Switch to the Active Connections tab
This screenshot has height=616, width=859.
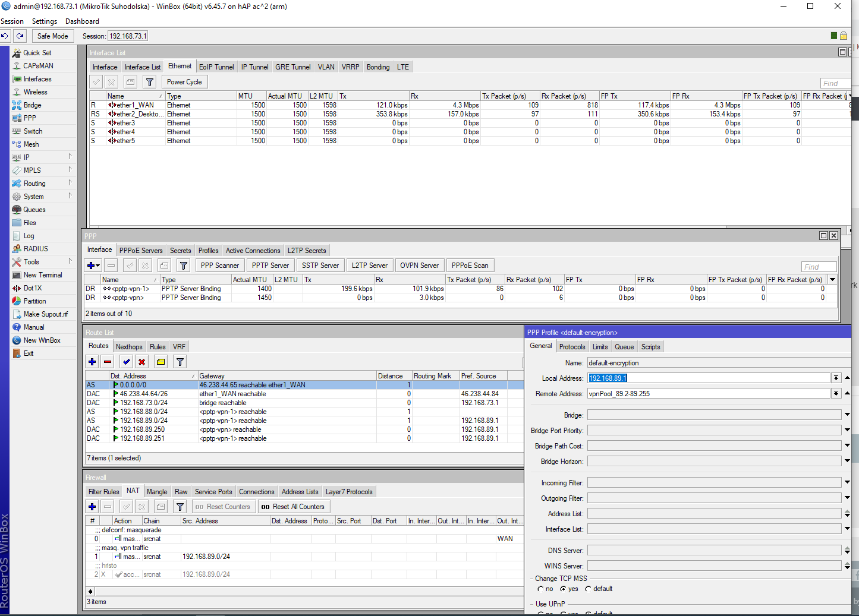click(x=253, y=251)
